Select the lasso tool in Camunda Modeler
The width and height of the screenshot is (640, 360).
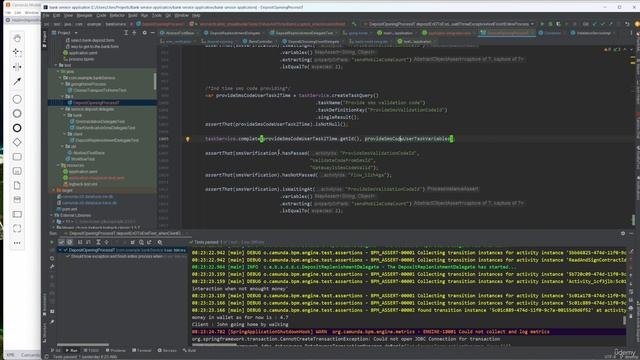pyautogui.click(x=17, y=52)
